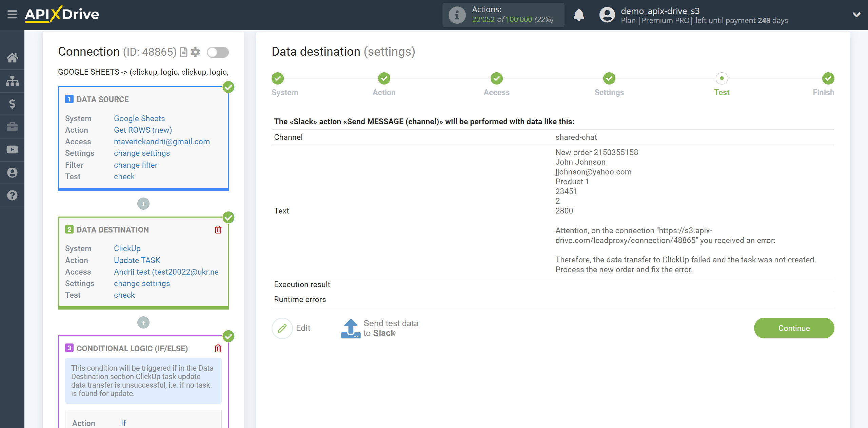The image size is (868, 428).
Task: Open the change filter link
Action: (x=136, y=165)
